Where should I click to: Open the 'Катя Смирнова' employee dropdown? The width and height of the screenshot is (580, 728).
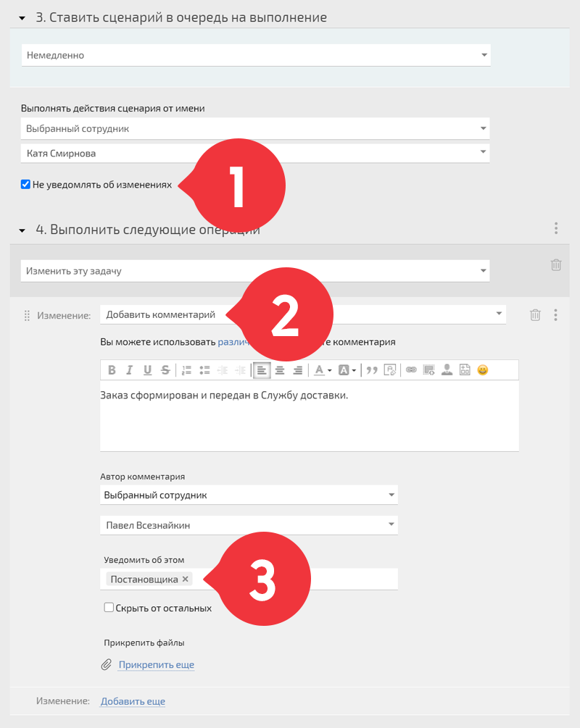click(255, 153)
